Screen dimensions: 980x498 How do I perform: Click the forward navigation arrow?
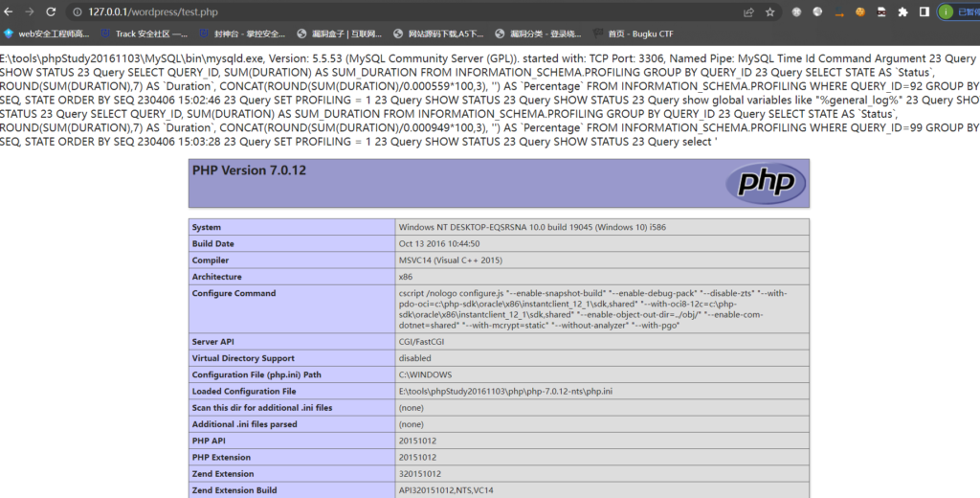[30, 11]
